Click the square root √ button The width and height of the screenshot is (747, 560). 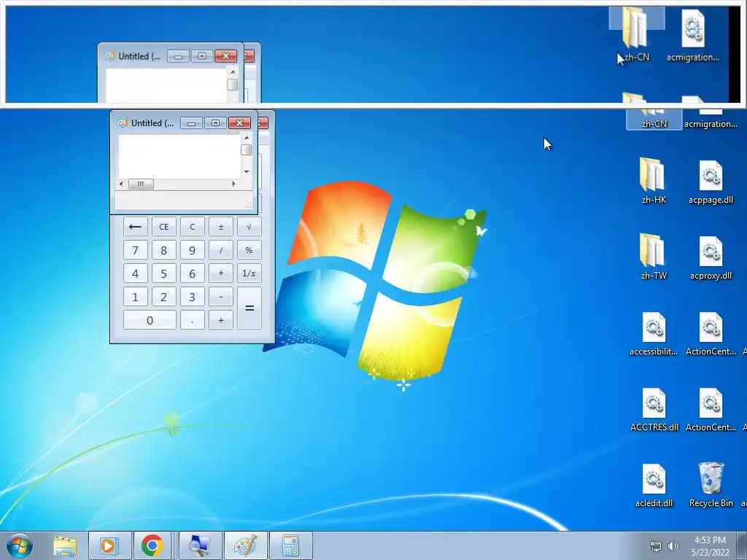click(x=249, y=227)
